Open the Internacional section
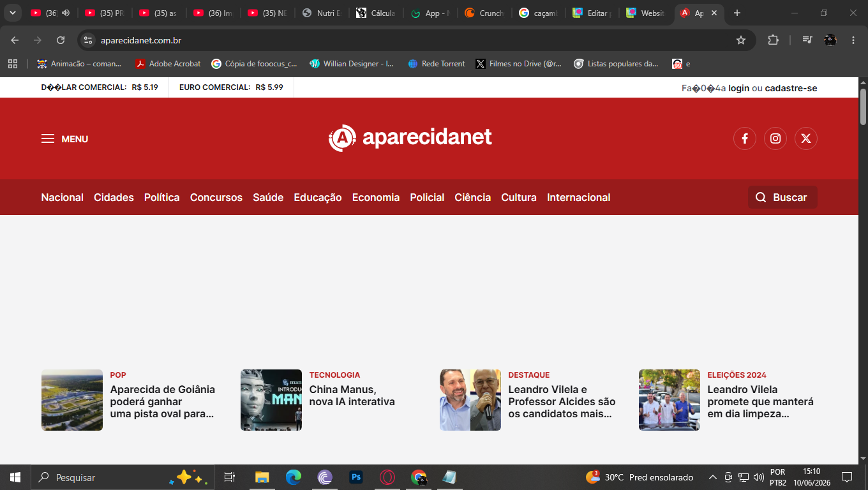The width and height of the screenshot is (868, 490). tap(579, 197)
